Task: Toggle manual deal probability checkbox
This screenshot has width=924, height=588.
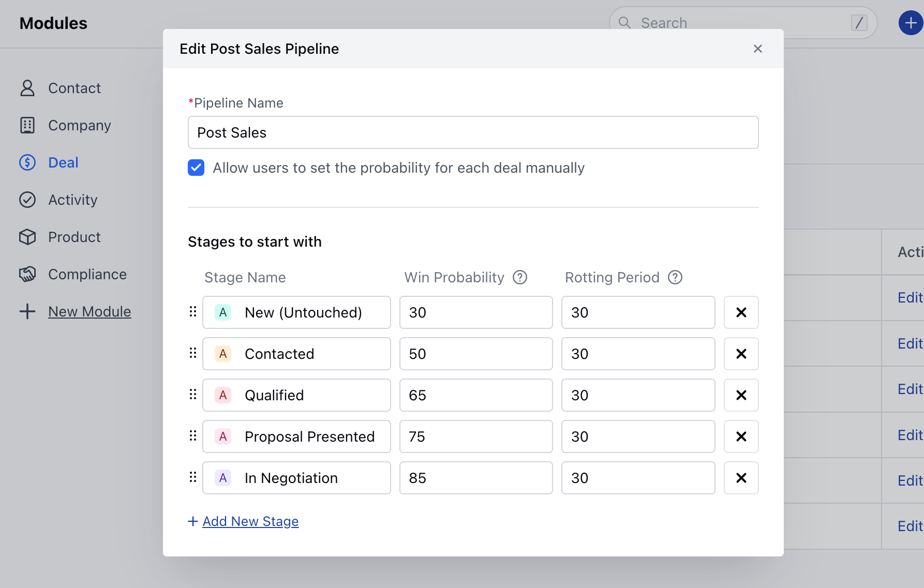Action: coord(196,168)
